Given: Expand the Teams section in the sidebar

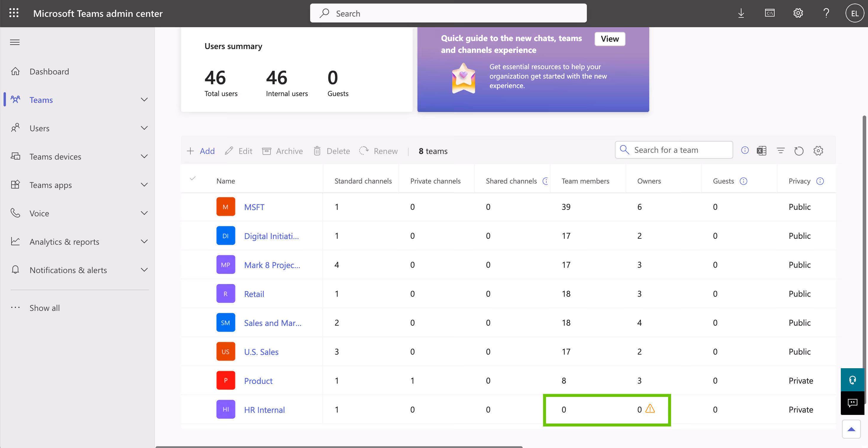Looking at the screenshot, I should pos(144,100).
